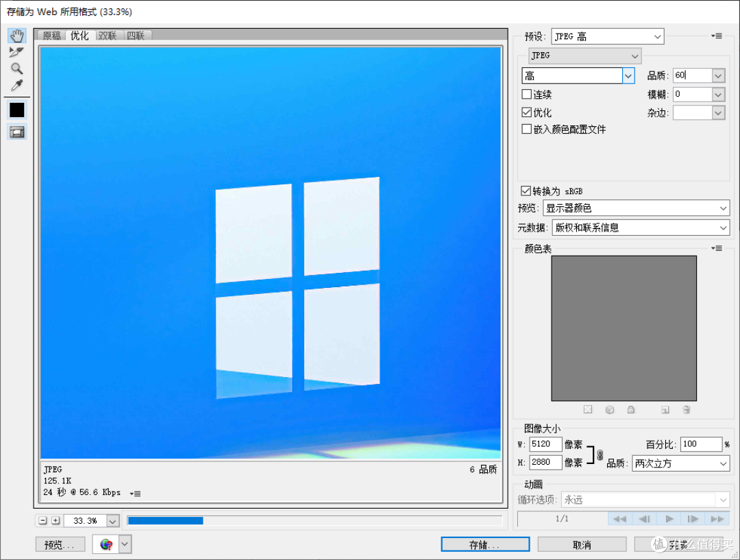Toggle the 转换为 sRGB checkbox
This screenshot has width=740, height=560.
click(526, 191)
